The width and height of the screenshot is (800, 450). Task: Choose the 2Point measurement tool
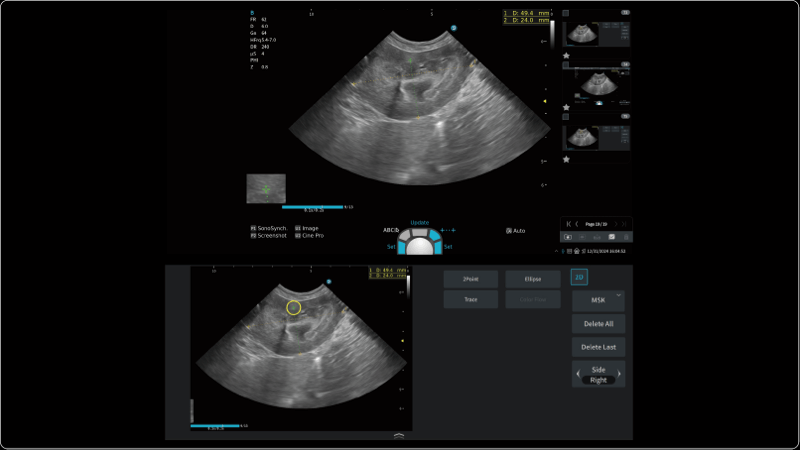click(x=470, y=278)
